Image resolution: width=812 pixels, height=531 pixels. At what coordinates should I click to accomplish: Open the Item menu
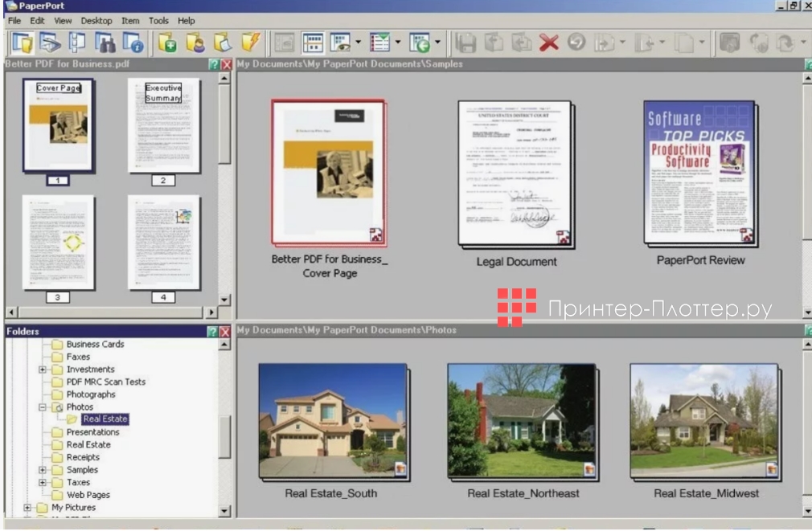(129, 20)
